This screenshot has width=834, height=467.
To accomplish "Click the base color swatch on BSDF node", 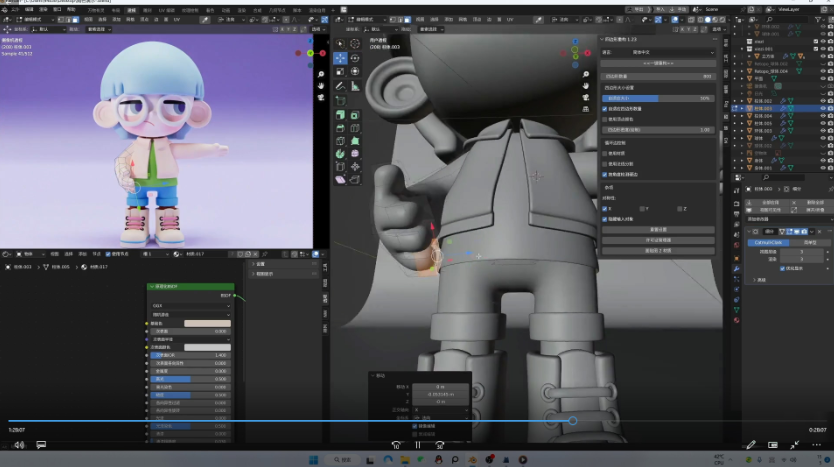I will 207,323.
